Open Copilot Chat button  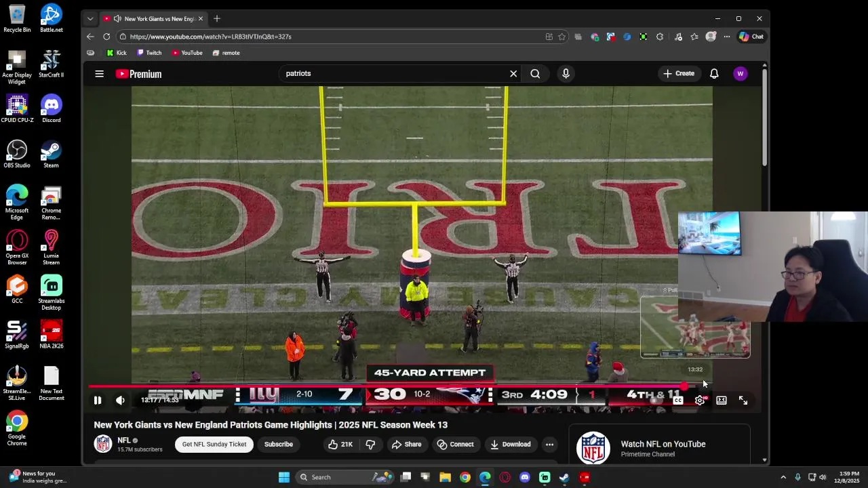tap(751, 37)
